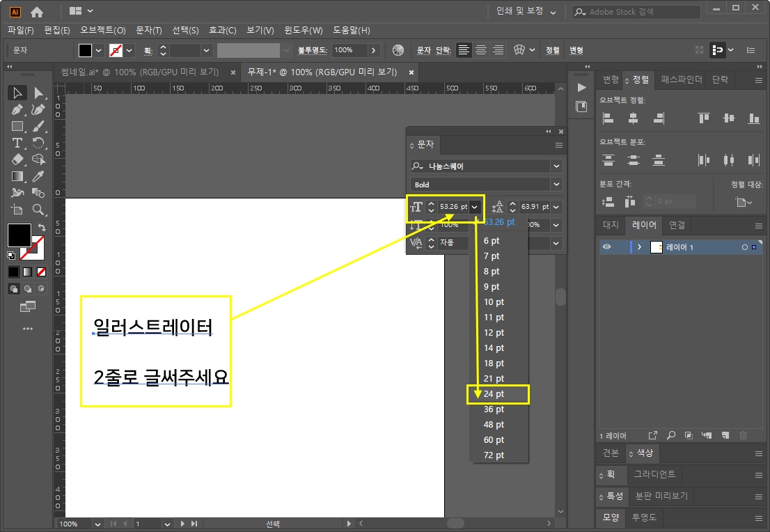Click vertical align top in Align panel
This screenshot has width=770, height=532.
tap(704, 118)
